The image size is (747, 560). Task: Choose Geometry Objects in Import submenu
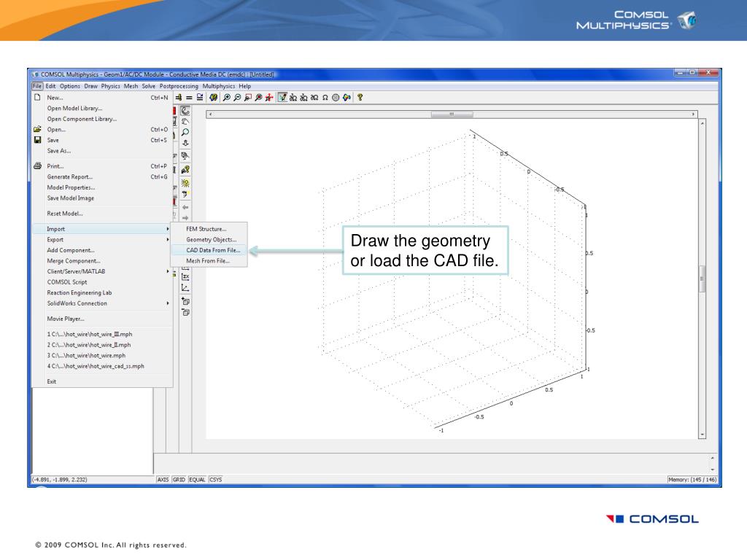coord(209,239)
